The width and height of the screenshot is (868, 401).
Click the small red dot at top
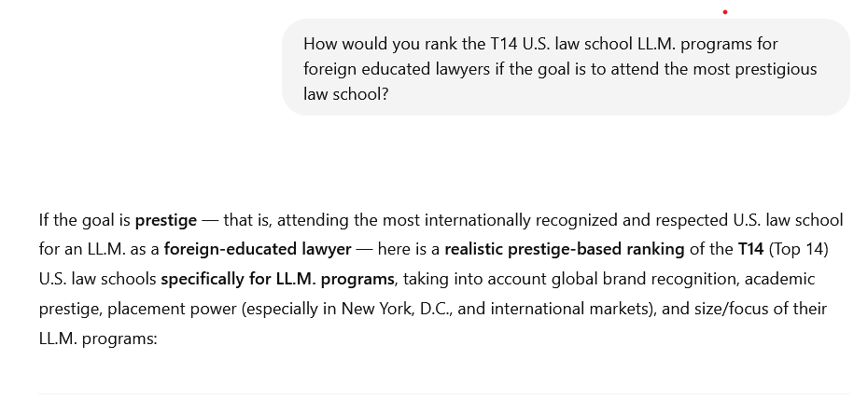click(725, 12)
